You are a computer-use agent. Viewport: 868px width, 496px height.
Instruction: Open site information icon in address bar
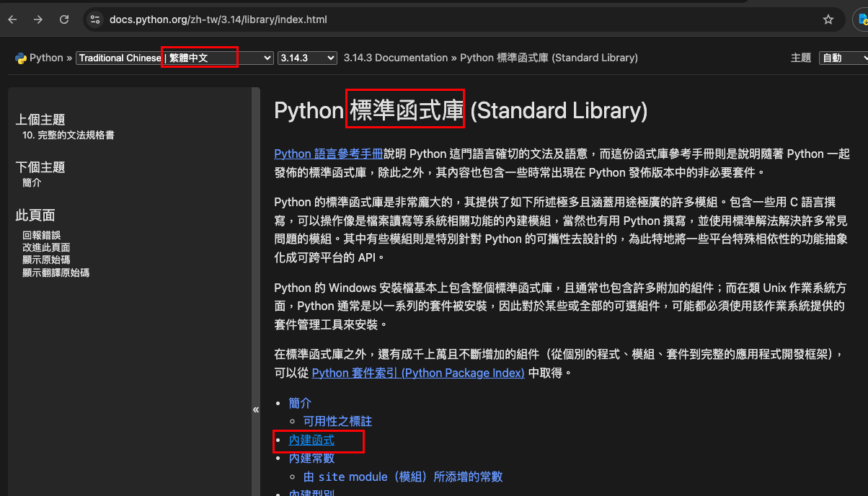(94, 19)
